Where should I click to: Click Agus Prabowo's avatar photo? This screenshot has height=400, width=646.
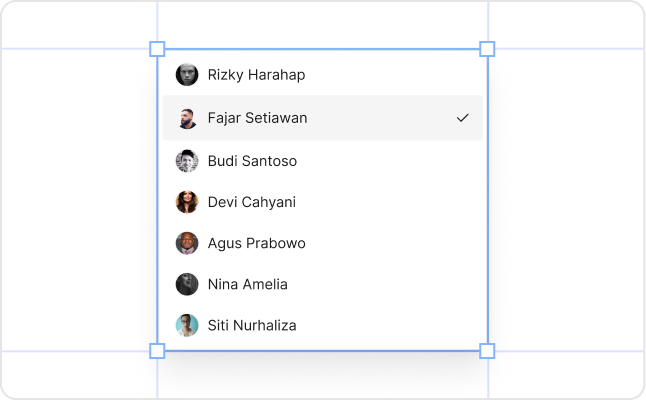pyautogui.click(x=187, y=243)
